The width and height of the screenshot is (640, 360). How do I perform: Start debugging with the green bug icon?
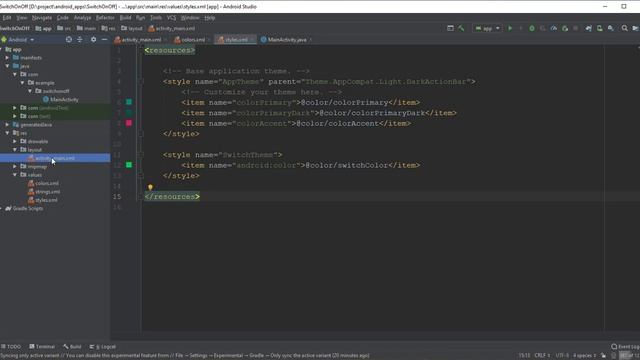tap(532, 28)
